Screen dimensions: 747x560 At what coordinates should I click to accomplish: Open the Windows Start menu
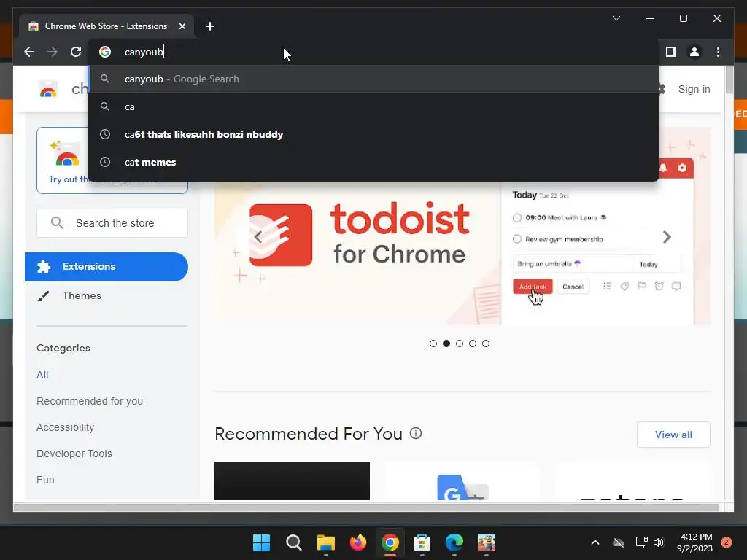(x=261, y=542)
